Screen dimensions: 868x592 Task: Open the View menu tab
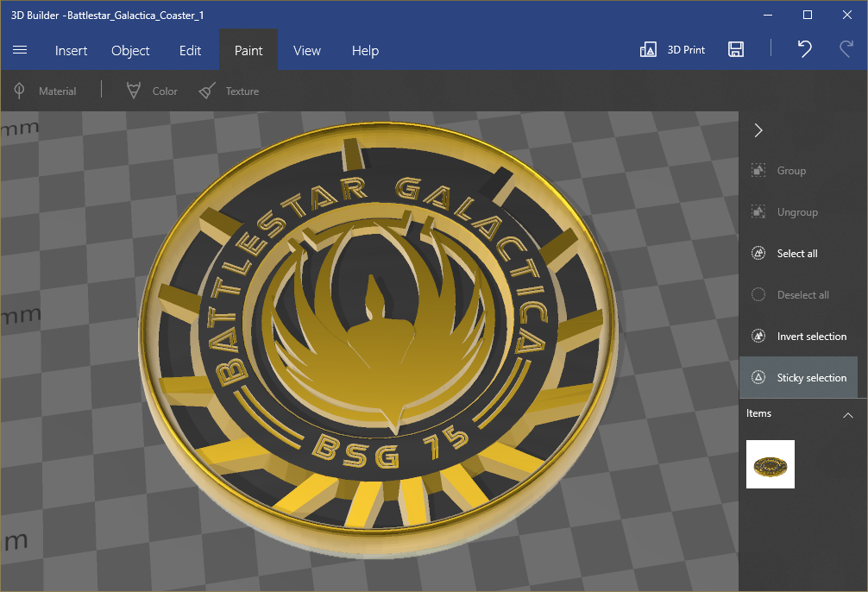[x=306, y=50]
